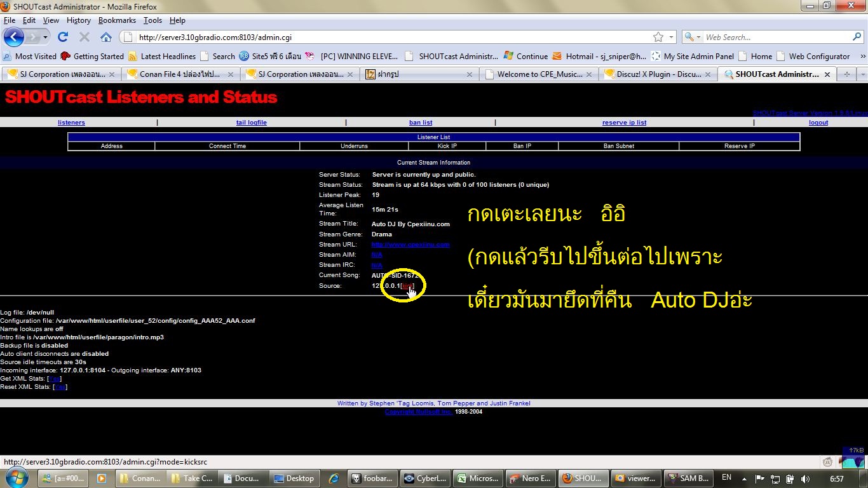Image resolution: width=868 pixels, height=488 pixels.
Task: Open the search engine chooser dropdown
Action: coord(692,37)
